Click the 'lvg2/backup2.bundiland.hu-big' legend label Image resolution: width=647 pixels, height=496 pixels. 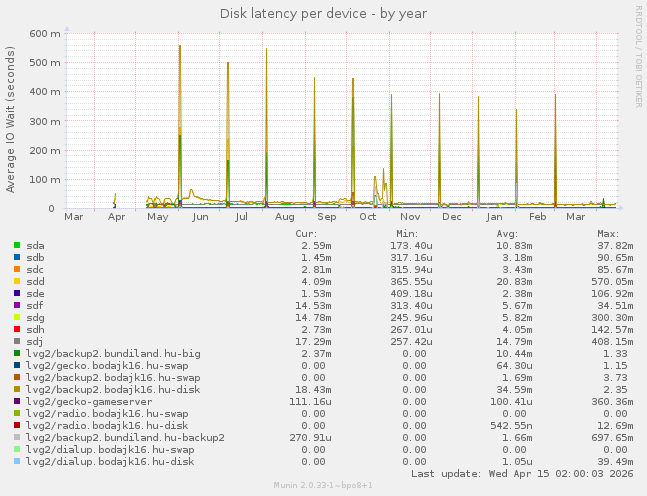click(x=113, y=354)
